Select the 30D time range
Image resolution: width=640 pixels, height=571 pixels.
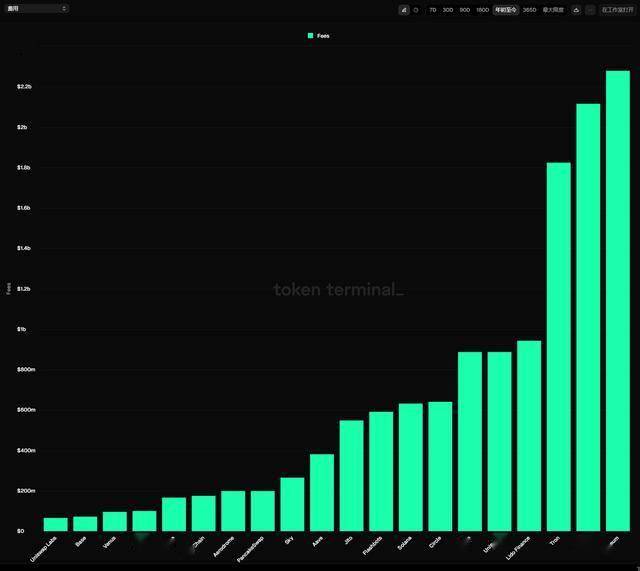448,10
